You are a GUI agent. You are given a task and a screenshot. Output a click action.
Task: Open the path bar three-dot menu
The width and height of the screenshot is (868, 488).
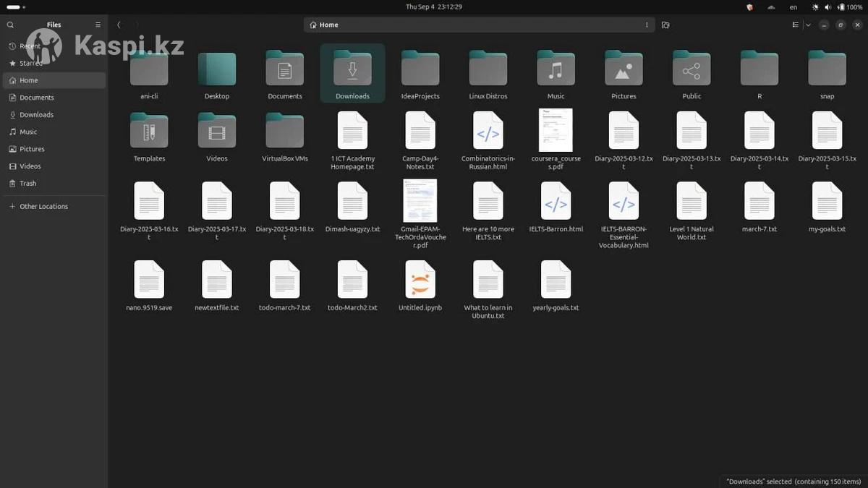point(647,25)
